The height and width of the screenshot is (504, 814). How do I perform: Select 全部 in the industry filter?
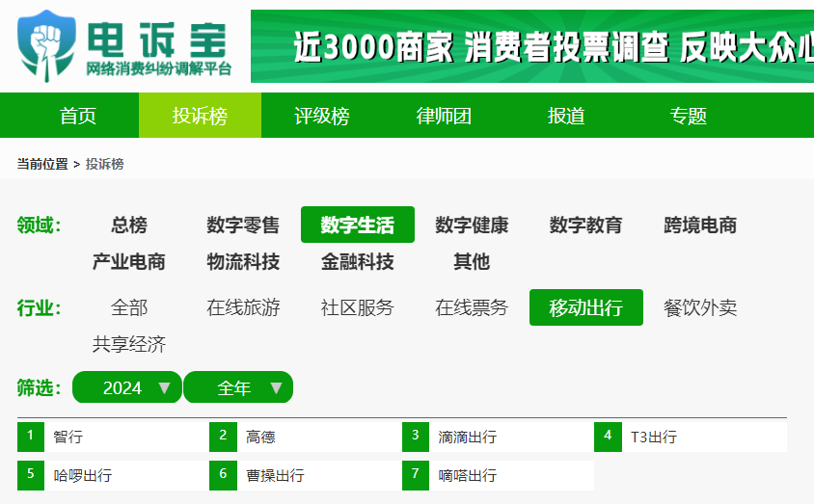tap(129, 307)
